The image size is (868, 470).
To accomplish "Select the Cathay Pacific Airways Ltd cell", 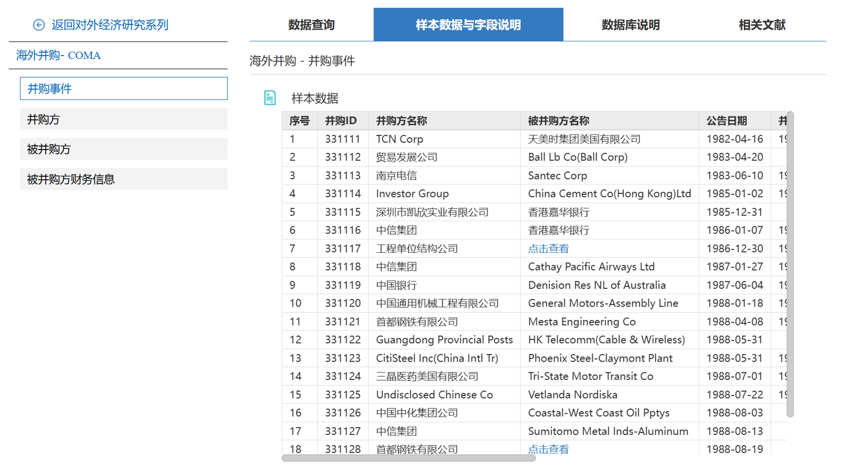I will click(591, 267).
